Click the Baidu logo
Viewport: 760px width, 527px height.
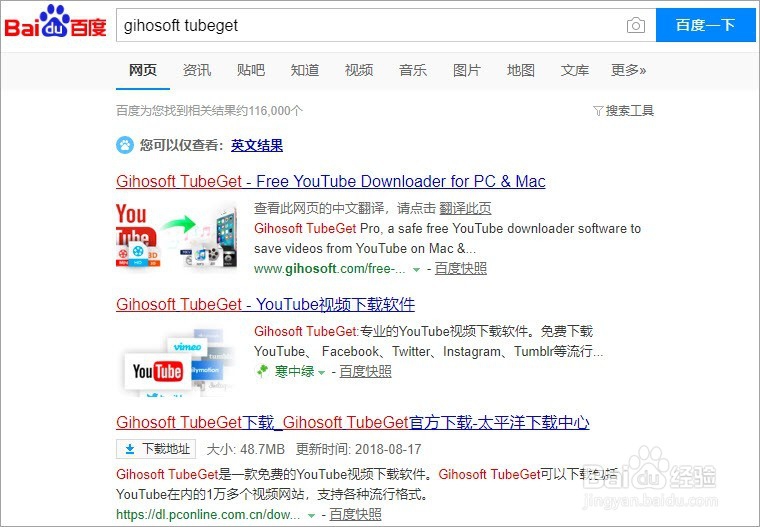pos(55,22)
